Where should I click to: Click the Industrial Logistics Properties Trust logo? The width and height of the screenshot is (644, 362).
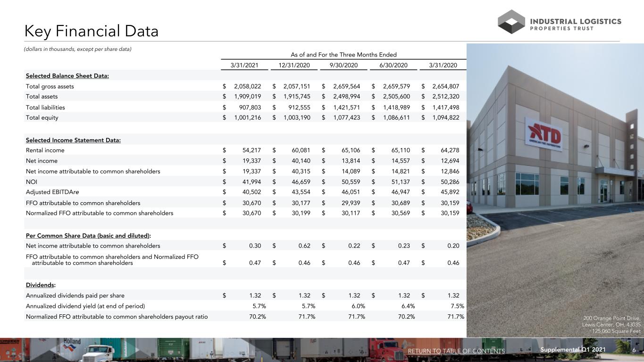(x=560, y=22)
